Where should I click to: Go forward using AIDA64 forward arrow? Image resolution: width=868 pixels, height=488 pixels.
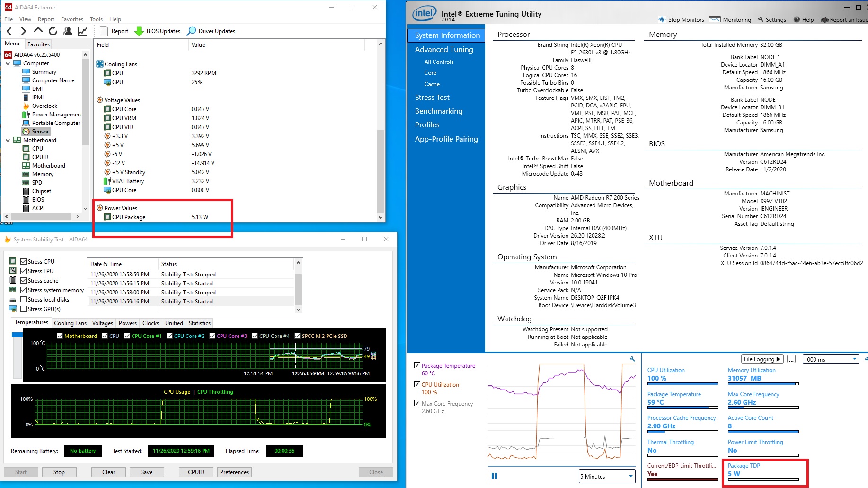coord(24,31)
